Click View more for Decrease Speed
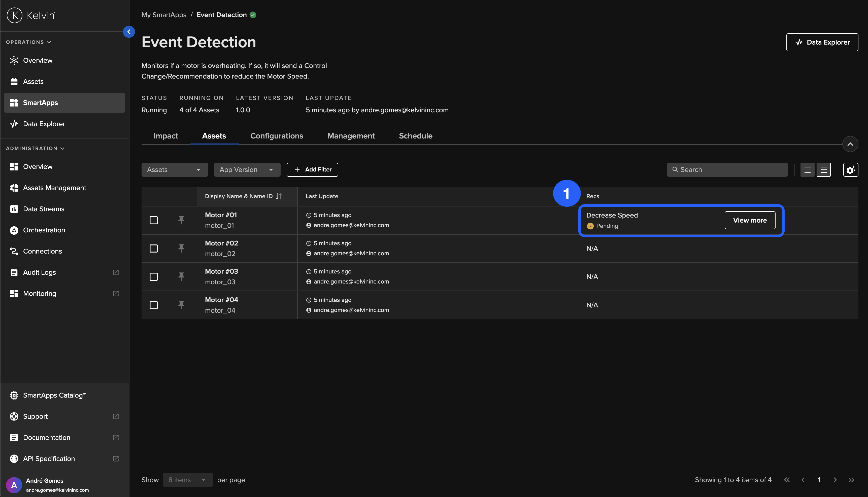 click(x=750, y=220)
